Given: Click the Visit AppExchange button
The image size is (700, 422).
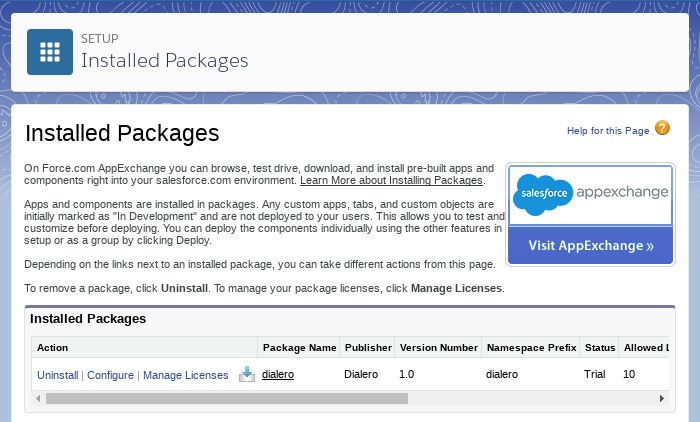Looking at the screenshot, I should click(591, 246).
